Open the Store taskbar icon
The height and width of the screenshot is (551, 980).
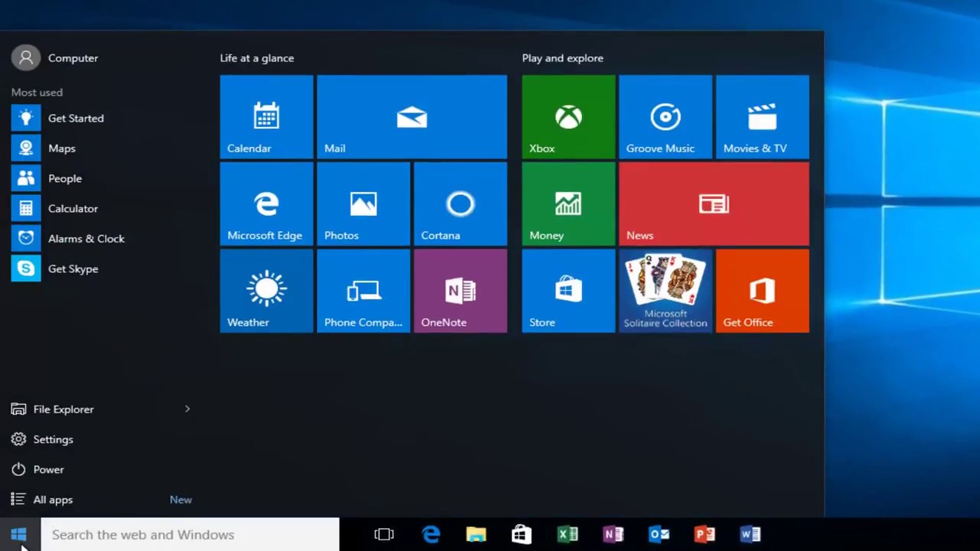pyautogui.click(x=521, y=534)
